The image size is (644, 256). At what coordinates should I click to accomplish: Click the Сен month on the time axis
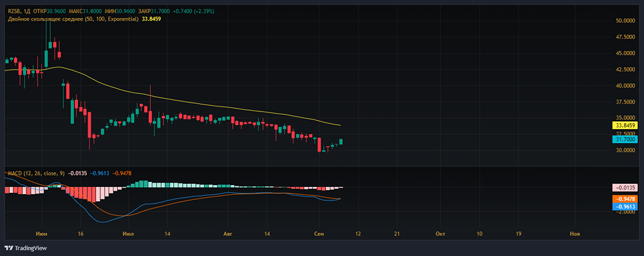click(x=319, y=234)
